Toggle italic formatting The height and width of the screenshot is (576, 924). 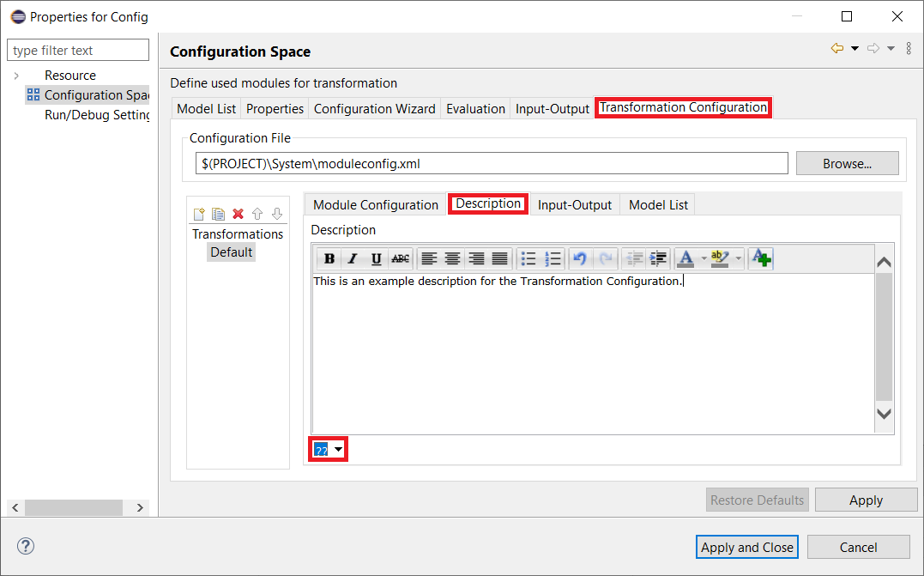(x=353, y=258)
